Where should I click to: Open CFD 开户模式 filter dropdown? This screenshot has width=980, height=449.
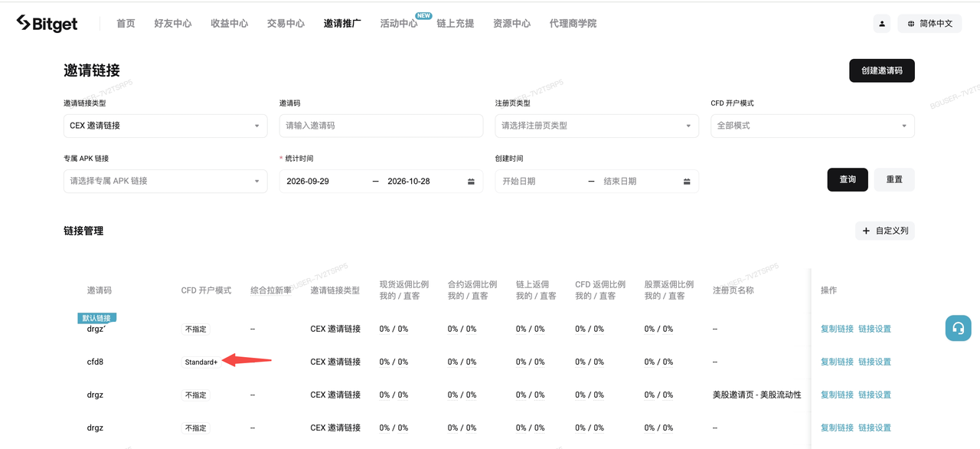(812, 126)
